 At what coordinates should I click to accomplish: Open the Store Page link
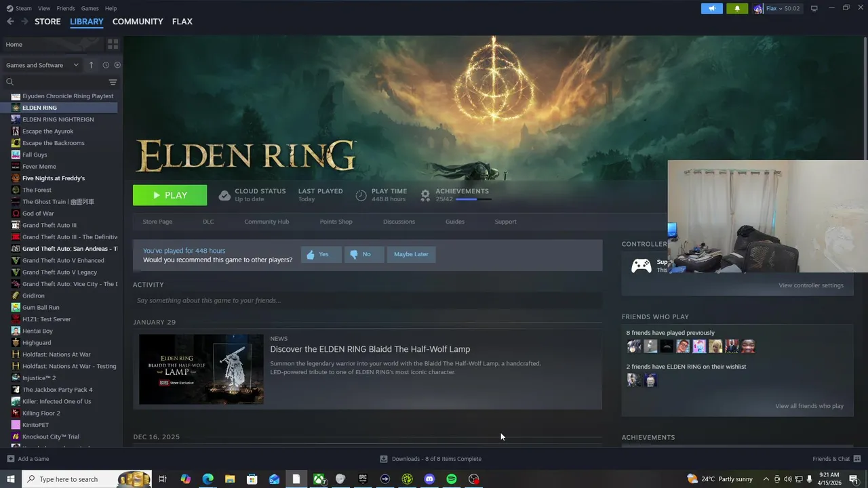[x=157, y=222]
